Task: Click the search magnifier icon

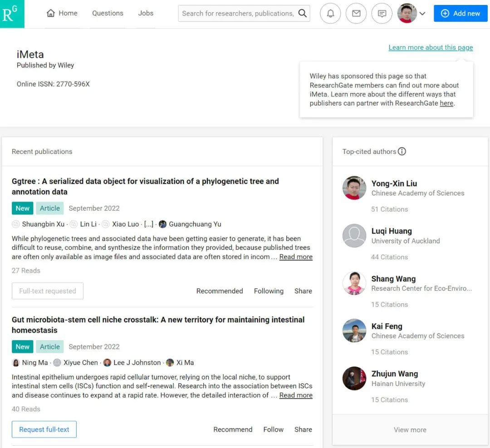Action: coord(302,13)
